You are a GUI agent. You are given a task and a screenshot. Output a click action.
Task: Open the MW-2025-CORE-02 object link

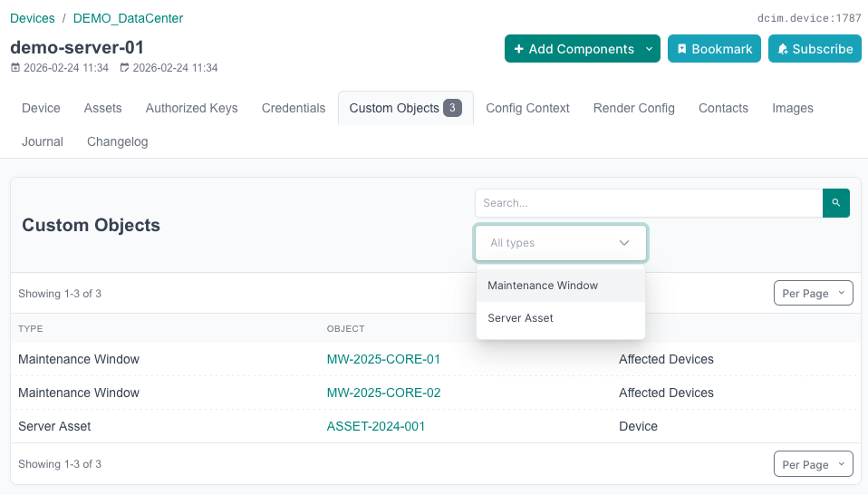pyautogui.click(x=383, y=393)
